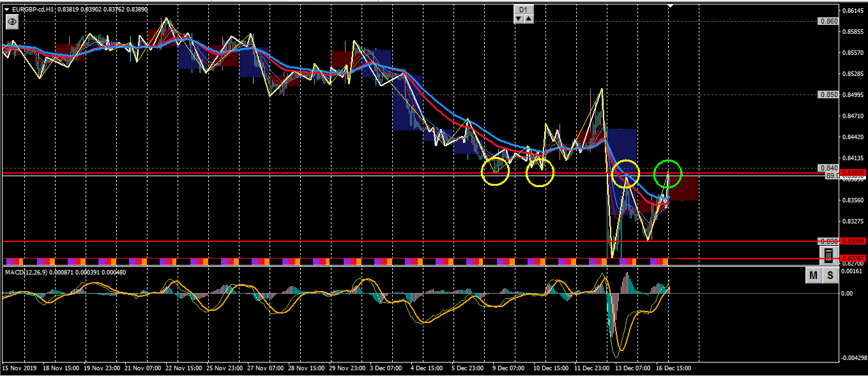868x376 pixels.
Task: Click the 16 Dec 15:00 time label
Action: click(x=674, y=368)
